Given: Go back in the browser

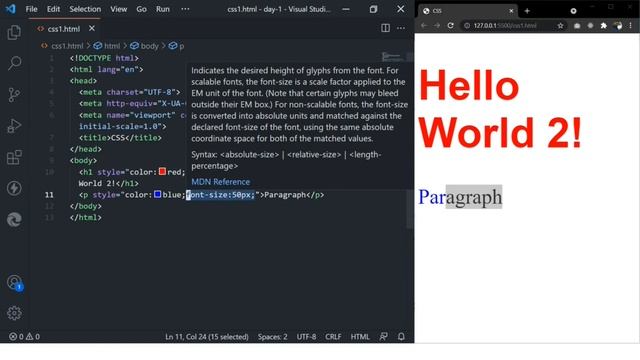Looking at the screenshot, I should (424, 25).
